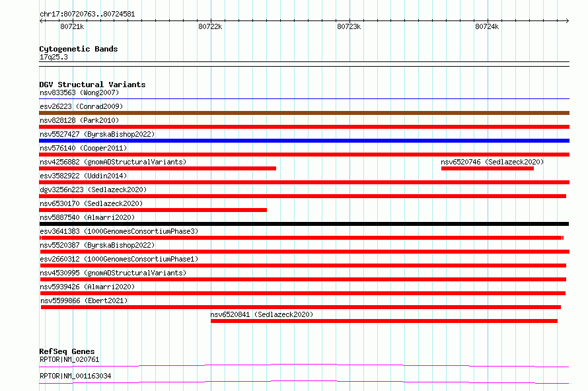Image resolution: width=588 pixels, height=391 pixels.
Task: Click the 80724k ruler tick label
Action: coord(487,26)
